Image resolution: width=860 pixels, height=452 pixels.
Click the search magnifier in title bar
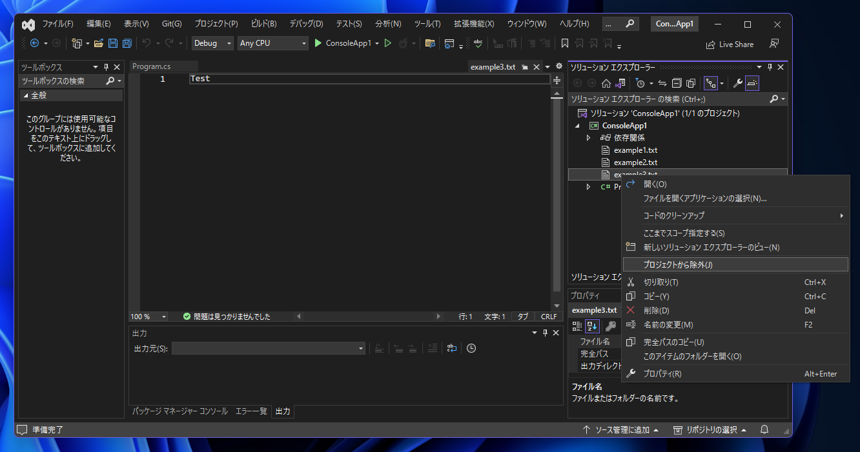coord(630,24)
